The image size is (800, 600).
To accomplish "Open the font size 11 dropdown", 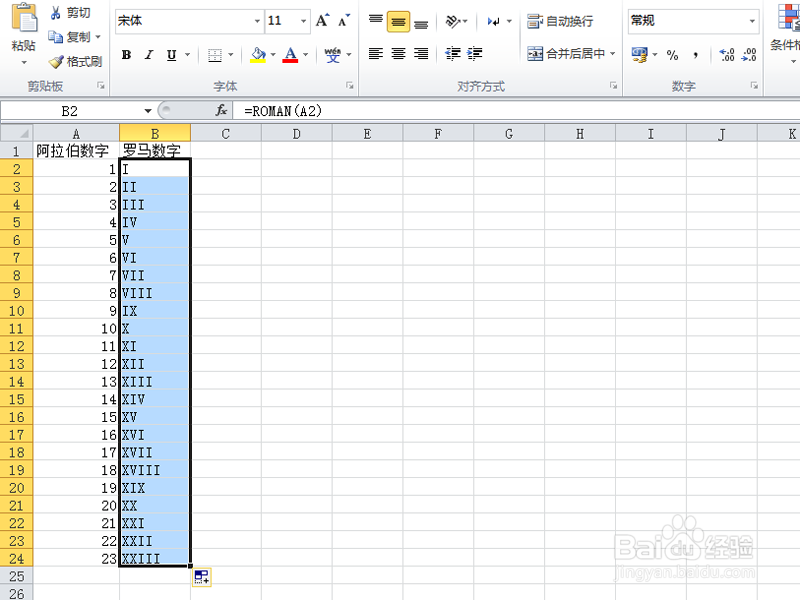I will (304, 21).
